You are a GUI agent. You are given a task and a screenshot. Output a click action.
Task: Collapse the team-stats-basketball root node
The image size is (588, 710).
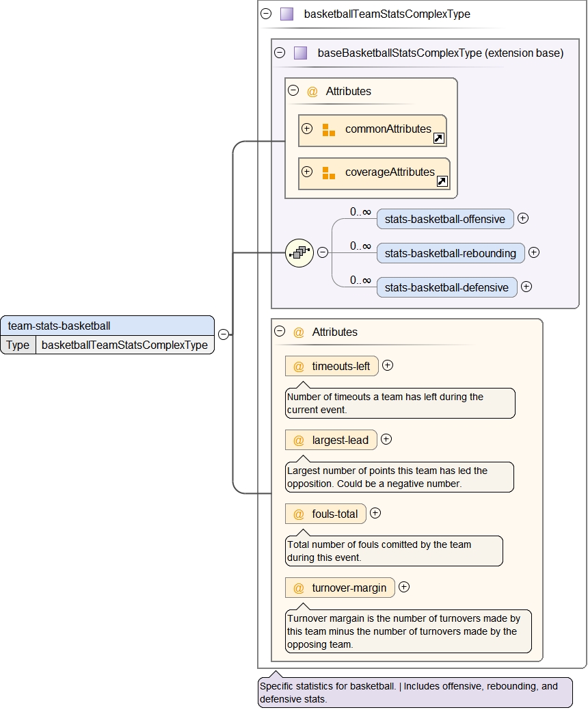(x=223, y=334)
